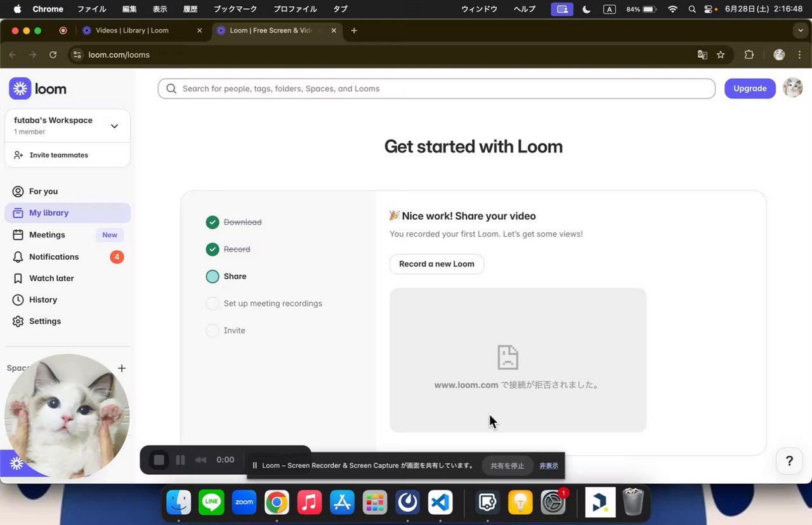
Task: Click the screen sharing menu bar icon
Action: (562, 9)
